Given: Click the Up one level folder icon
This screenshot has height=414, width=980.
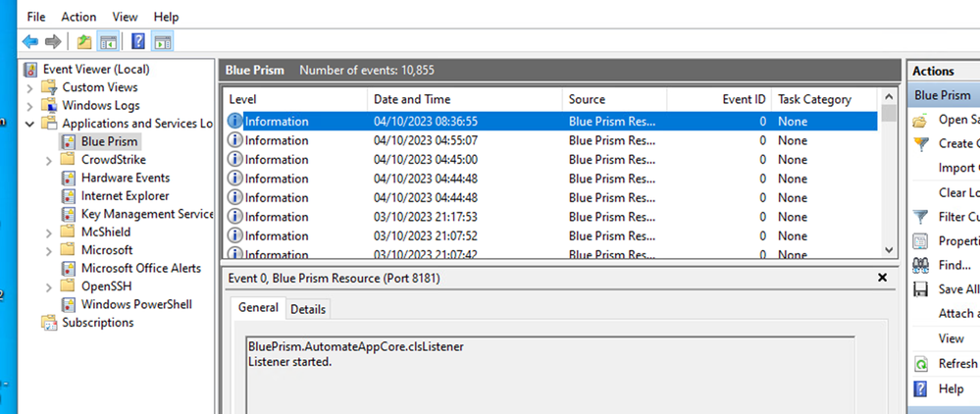Looking at the screenshot, I should pyautogui.click(x=85, y=41).
